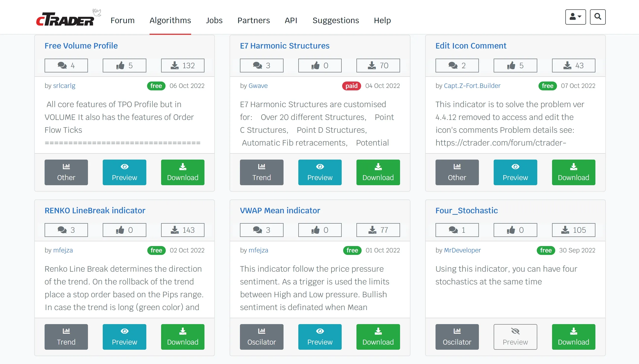
Task: Download the E7 Harmonic Structures indicator
Action: point(378,172)
